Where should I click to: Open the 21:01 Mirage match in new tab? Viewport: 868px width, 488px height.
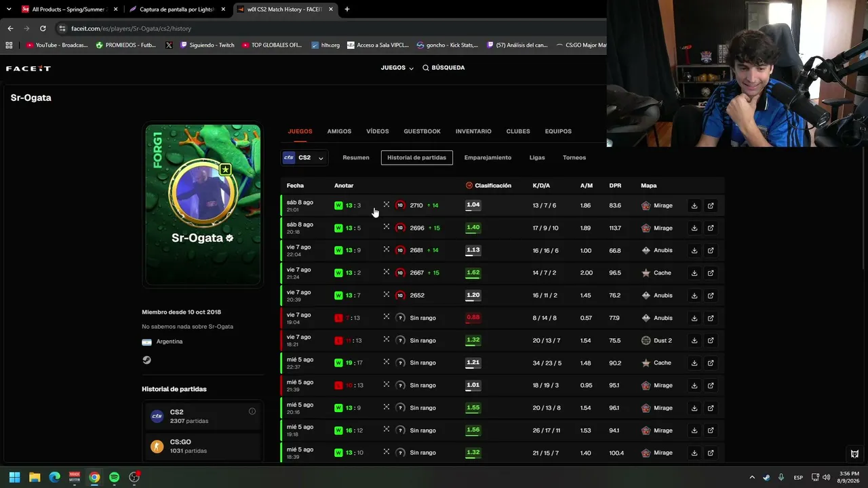coord(711,205)
